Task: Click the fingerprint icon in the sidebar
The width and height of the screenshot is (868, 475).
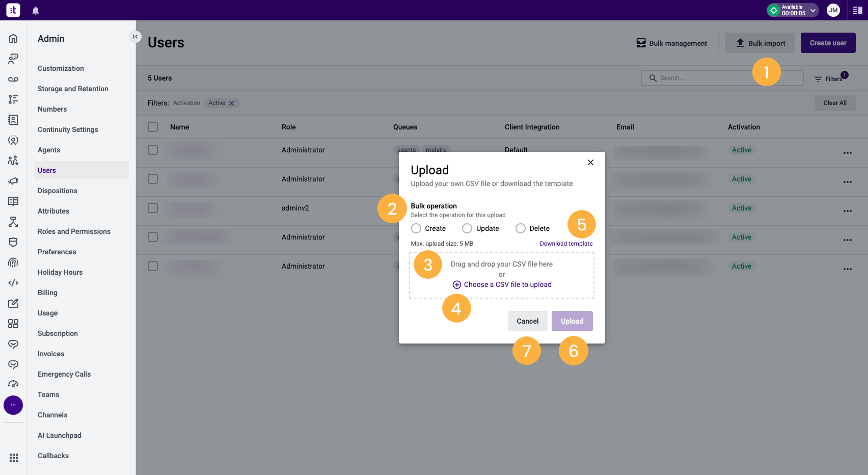Action: tap(13, 262)
